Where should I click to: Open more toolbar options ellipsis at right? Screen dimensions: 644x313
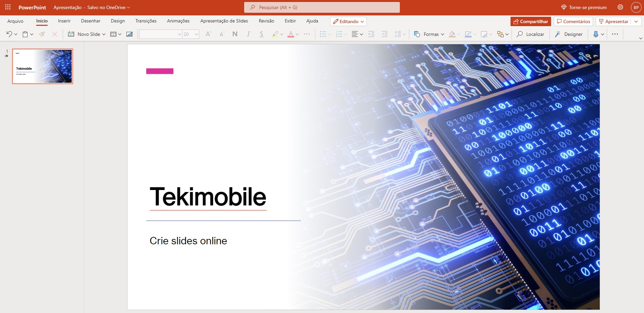click(615, 34)
